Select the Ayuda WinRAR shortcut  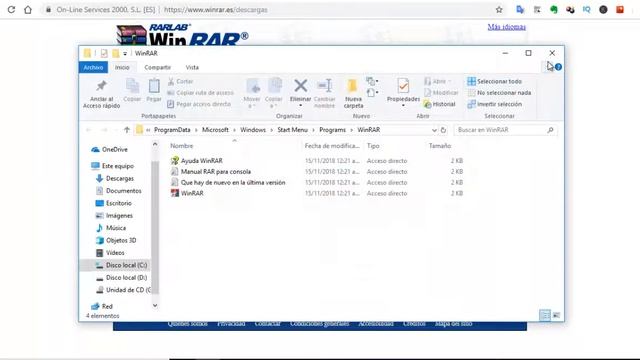pyautogui.click(x=197, y=161)
